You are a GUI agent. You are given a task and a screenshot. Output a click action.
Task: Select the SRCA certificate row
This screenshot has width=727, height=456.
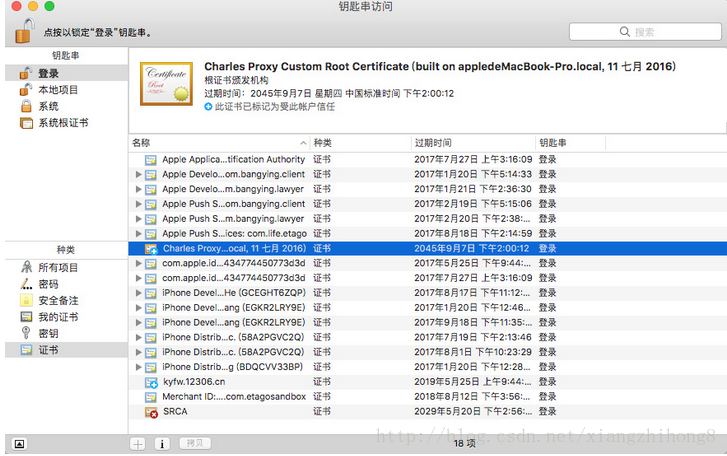(427, 412)
